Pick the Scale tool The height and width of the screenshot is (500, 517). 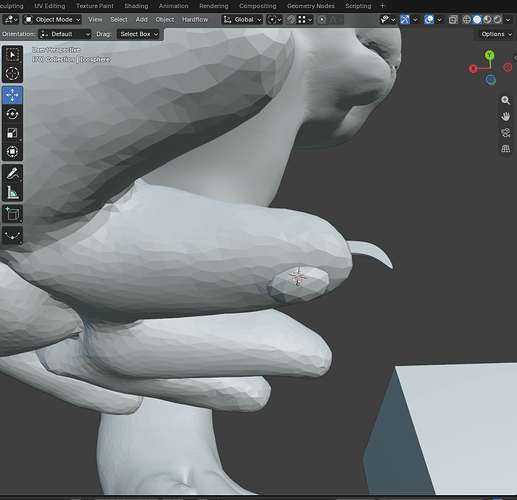12,133
